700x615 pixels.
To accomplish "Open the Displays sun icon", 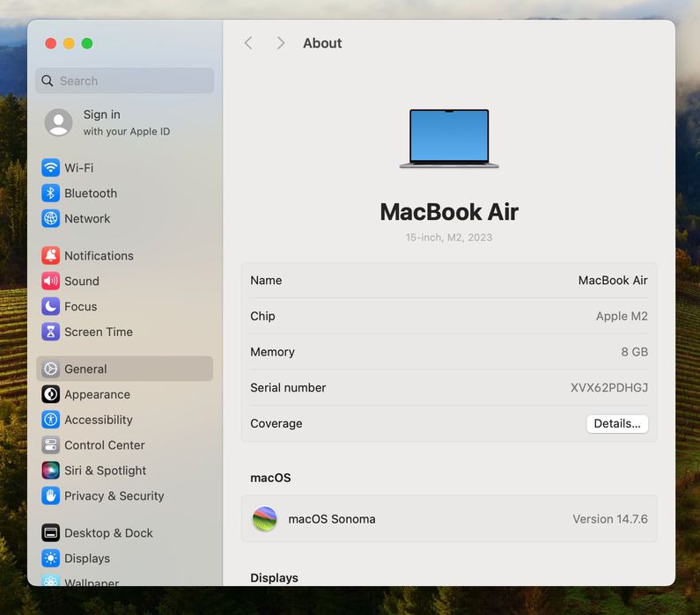I will (x=50, y=559).
